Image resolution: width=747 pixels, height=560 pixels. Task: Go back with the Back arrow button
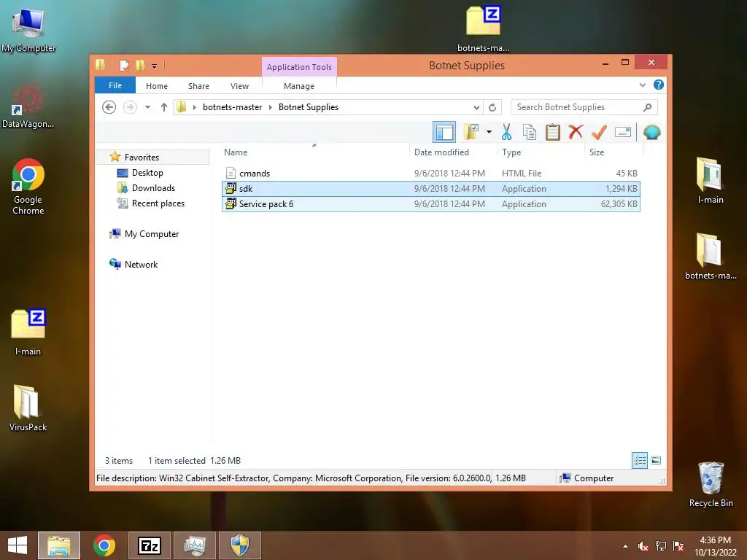(x=109, y=107)
